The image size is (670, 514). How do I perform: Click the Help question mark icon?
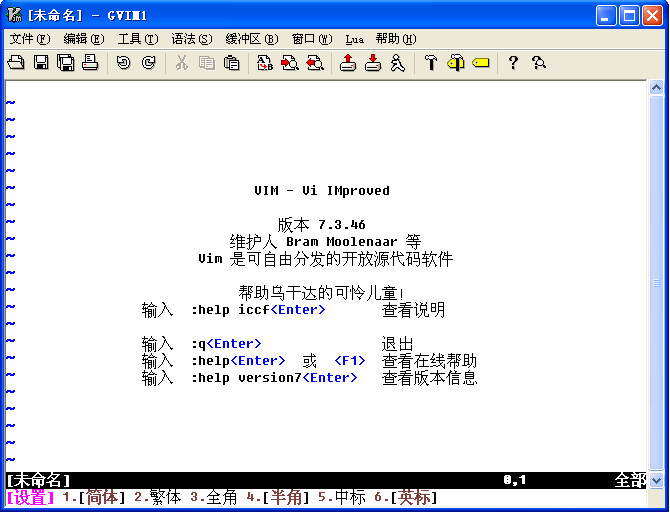[x=513, y=63]
